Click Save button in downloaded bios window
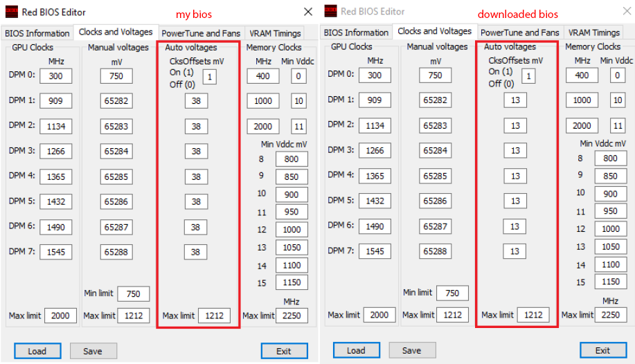Image resolution: width=635 pixels, height=364 pixels. [x=412, y=350]
